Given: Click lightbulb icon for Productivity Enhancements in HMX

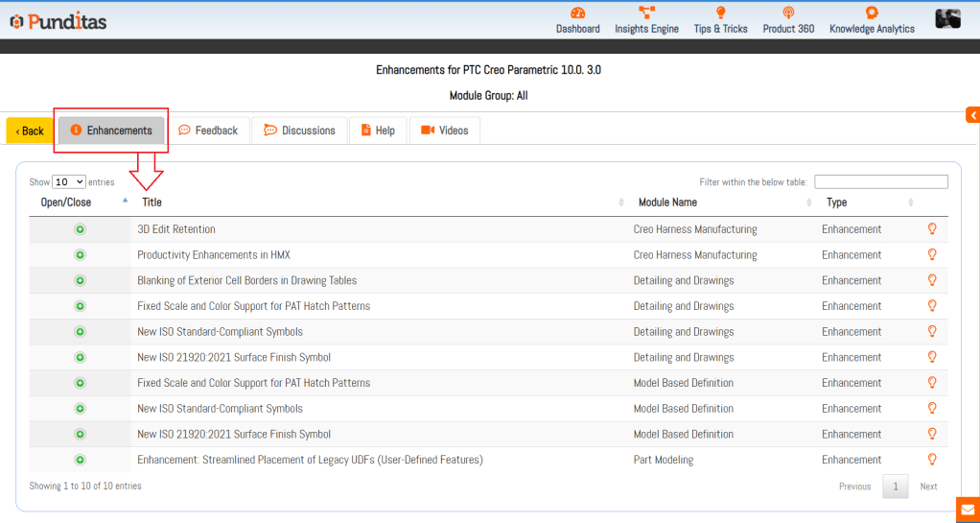Looking at the screenshot, I should 930,255.
